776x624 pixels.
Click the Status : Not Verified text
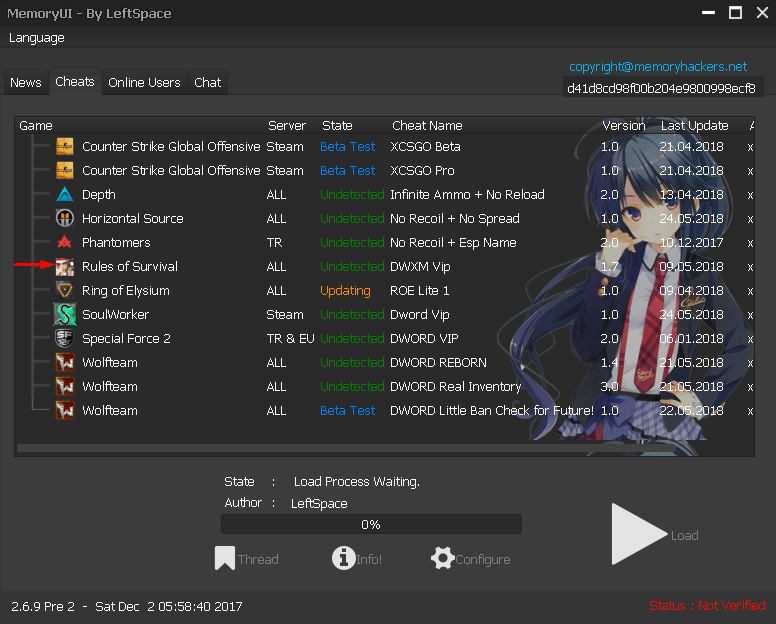pyautogui.click(x=707, y=606)
